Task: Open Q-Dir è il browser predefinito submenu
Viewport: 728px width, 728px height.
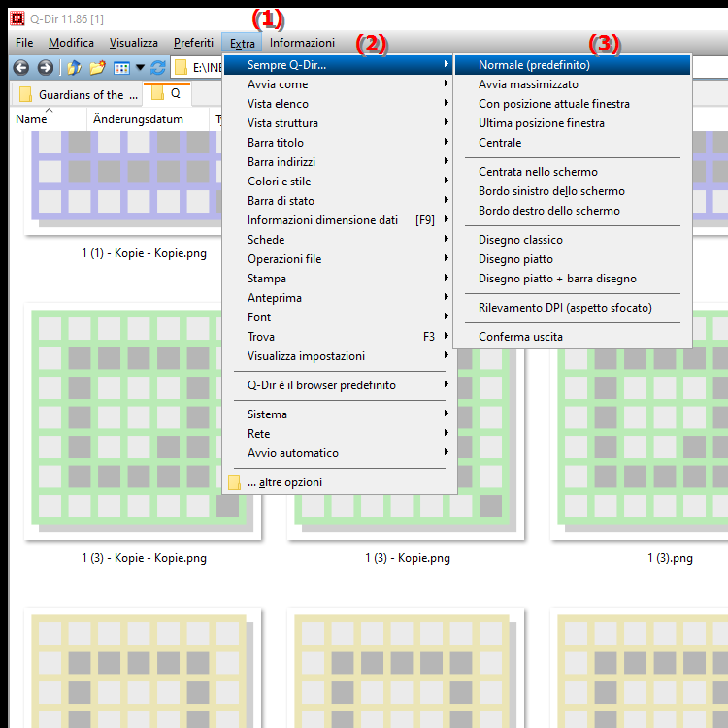Action: pyautogui.click(x=340, y=385)
